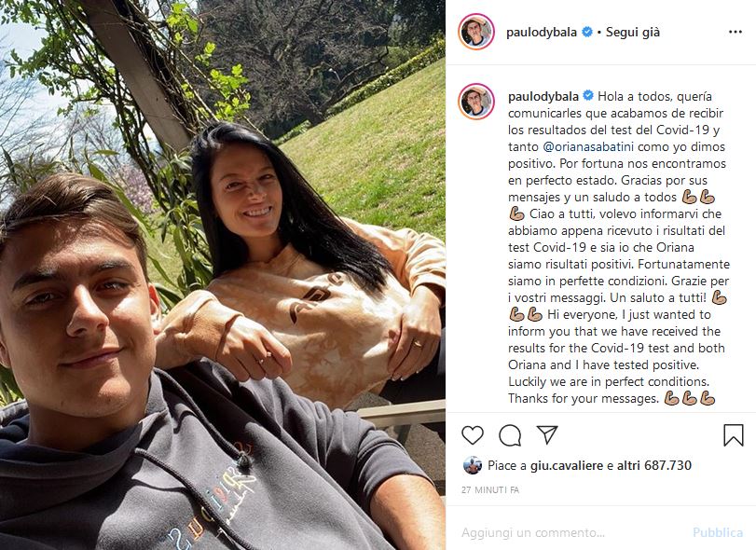Click verified badge in post header
756x550 pixels.
pyautogui.click(x=587, y=33)
